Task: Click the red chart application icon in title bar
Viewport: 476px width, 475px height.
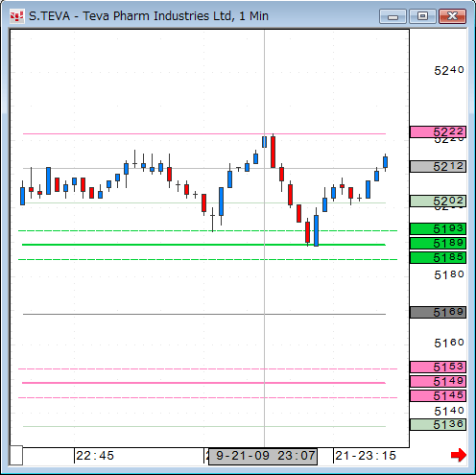Action: (16, 16)
